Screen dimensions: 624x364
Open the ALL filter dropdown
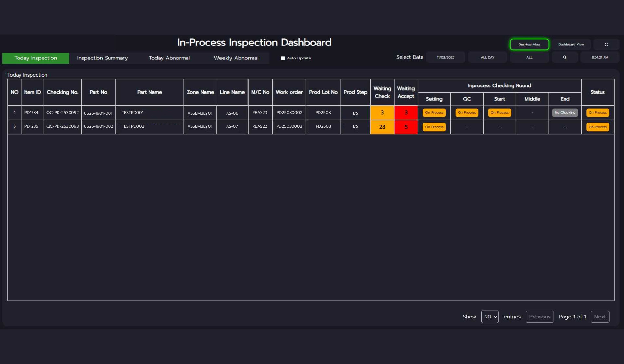(529, 57)
